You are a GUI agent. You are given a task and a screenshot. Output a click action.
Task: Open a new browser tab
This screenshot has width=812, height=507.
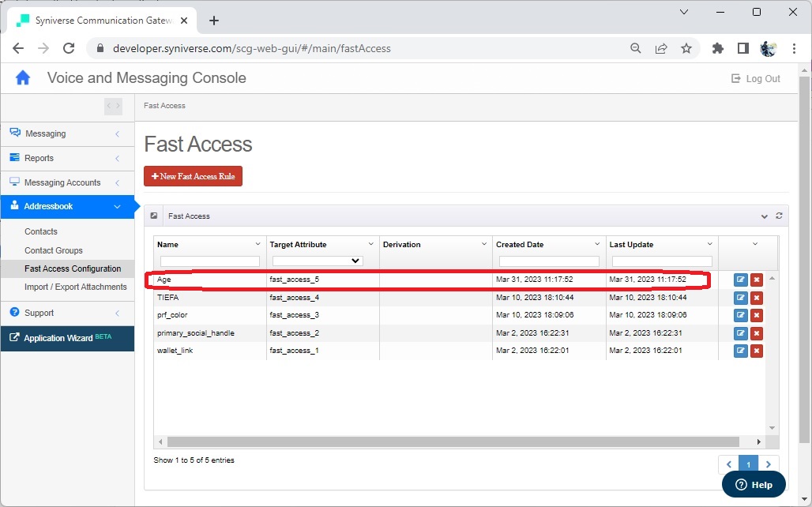214,21
